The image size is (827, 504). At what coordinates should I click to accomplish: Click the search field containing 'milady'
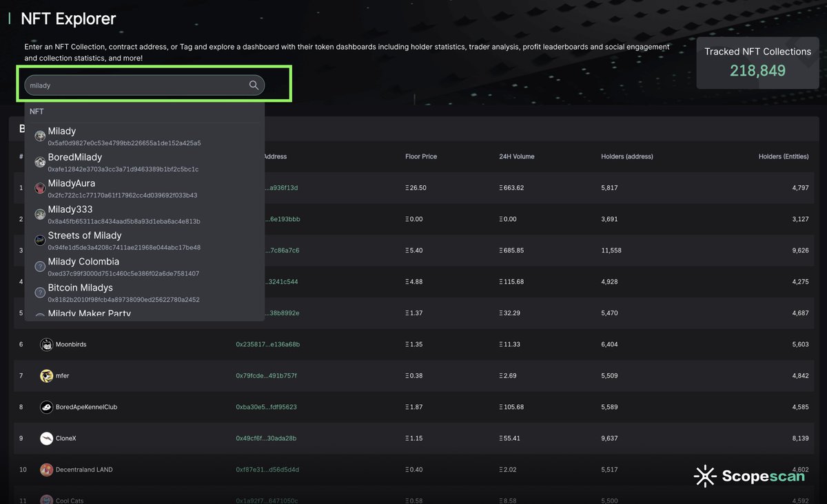(145, 85)
